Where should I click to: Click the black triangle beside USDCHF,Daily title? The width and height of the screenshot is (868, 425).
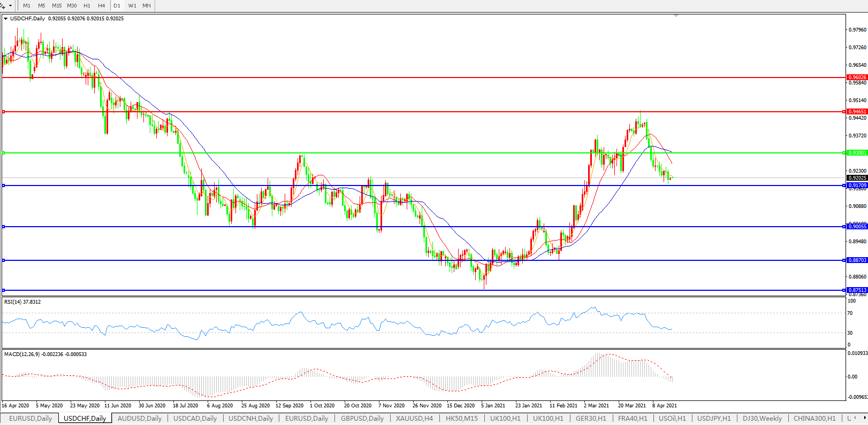(6, 19)
